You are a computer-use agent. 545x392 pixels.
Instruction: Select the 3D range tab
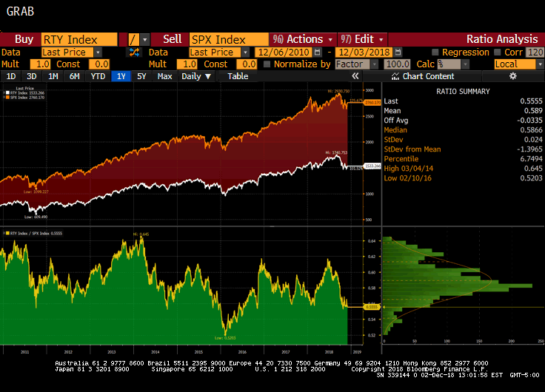[x=32, y=76]
